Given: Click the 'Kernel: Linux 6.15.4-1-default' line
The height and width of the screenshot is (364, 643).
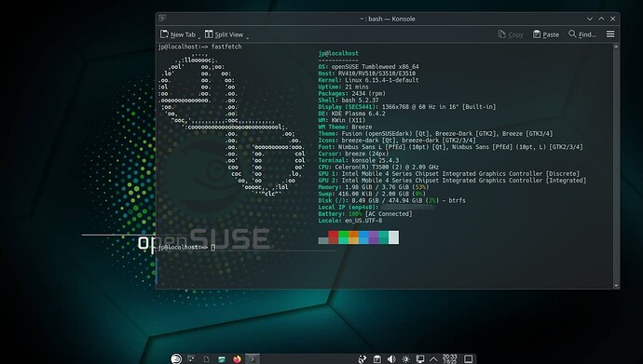Looking at the screenshot, I should [369, 80].
